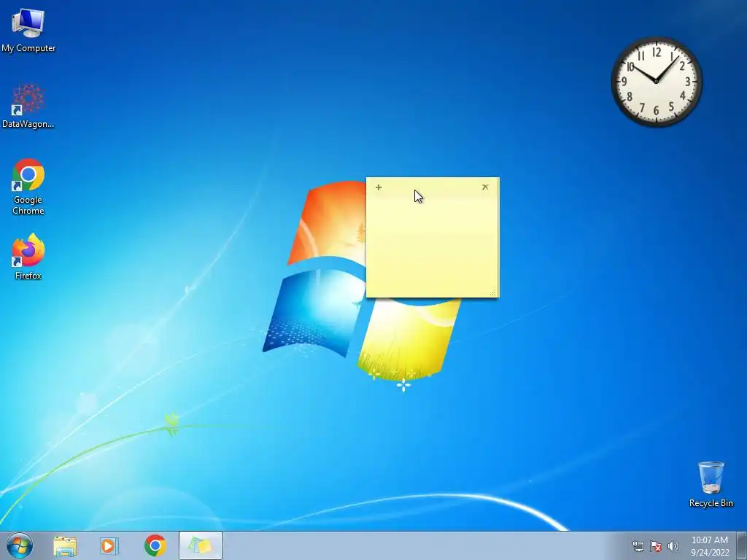
Task: Select the DataWagon desktop shortcut
Action: pyautogui.click(x=28, y=106)
